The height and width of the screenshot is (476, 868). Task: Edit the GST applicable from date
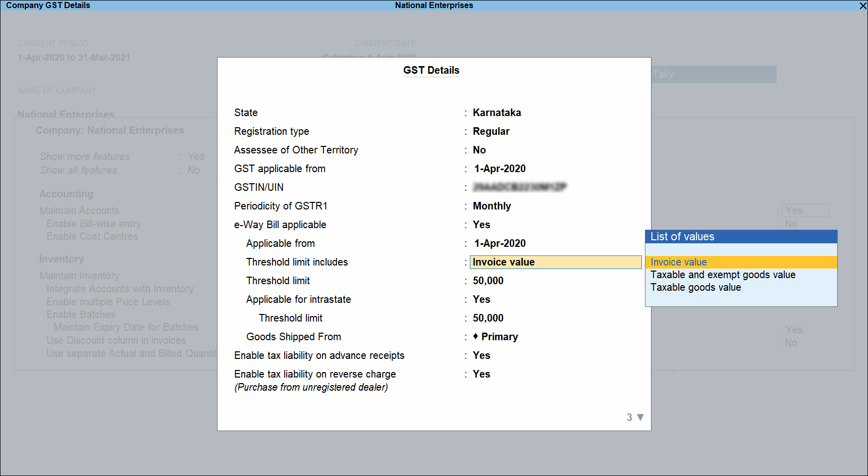[500, 169]
